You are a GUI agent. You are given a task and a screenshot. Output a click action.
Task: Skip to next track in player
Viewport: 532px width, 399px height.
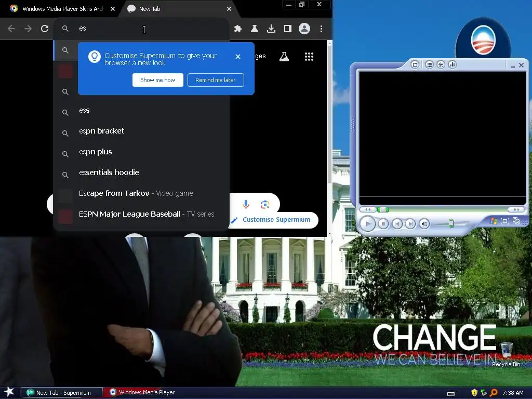pos(410,223)
